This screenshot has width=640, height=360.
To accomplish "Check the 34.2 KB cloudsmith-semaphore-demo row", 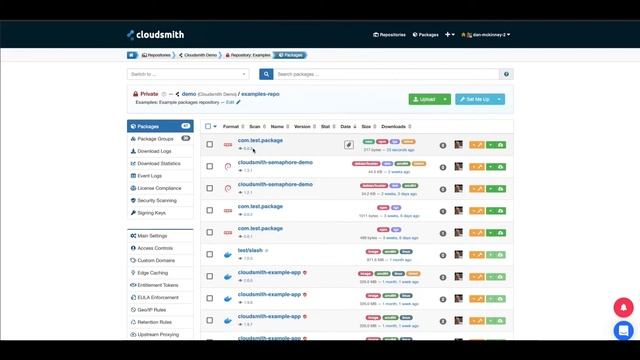I will point(209,188).
